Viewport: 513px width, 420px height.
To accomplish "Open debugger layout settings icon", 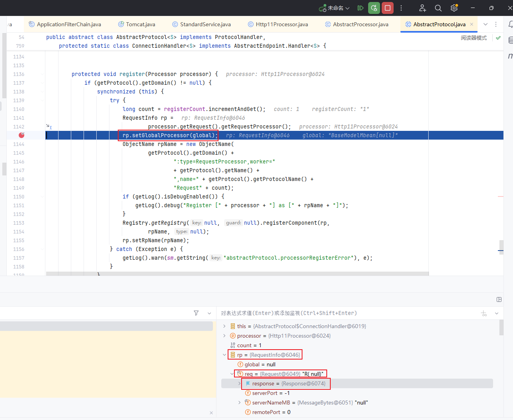I will (x=499, y=299).
